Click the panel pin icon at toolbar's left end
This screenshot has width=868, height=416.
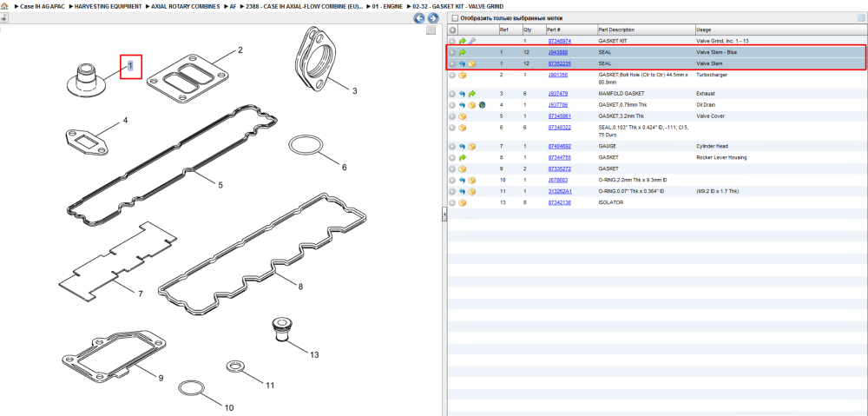point(3,17)
